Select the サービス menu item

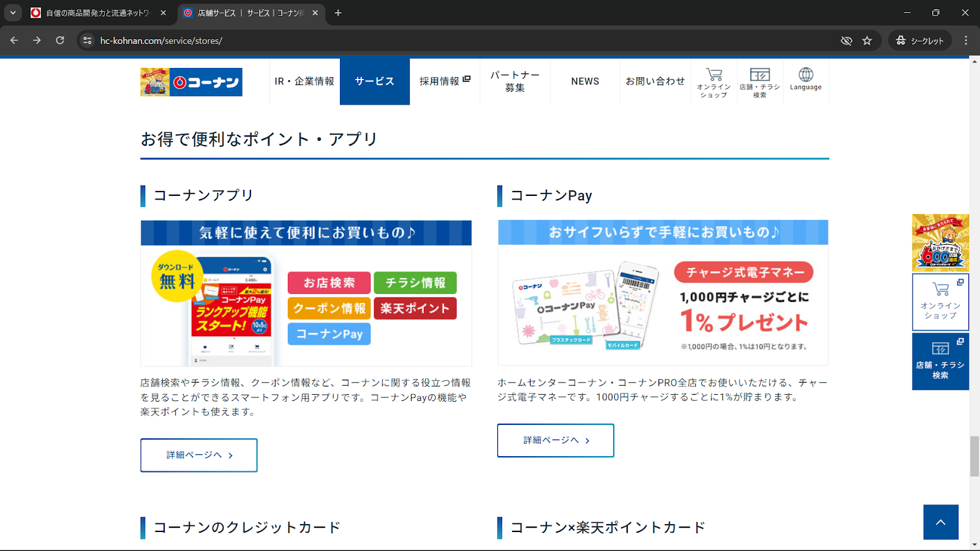[375, 81]
